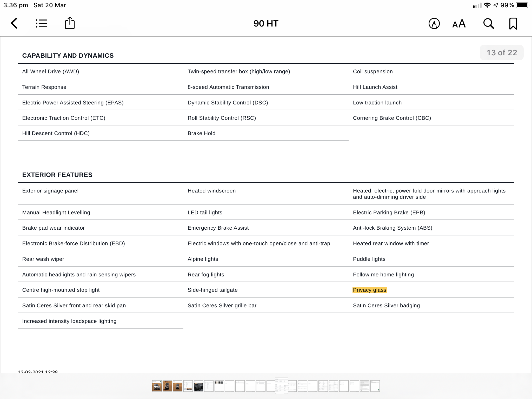Open the enlarged current page thumbnail

282,386
